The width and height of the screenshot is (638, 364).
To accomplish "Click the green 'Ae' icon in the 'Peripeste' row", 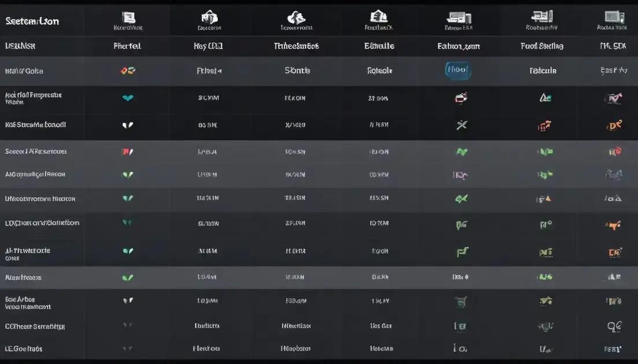I will 545,98.
